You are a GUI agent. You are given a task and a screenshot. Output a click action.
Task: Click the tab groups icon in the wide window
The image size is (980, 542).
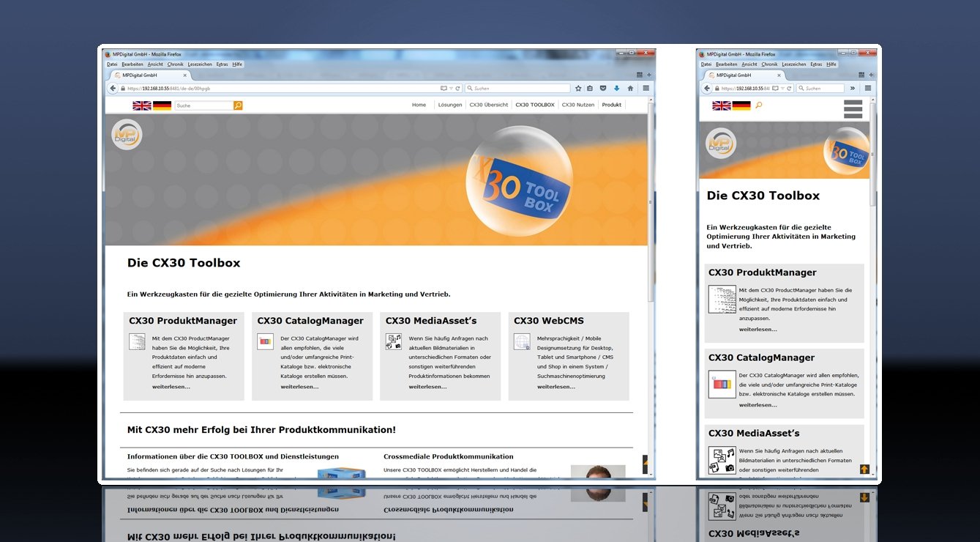coord(639,75)
